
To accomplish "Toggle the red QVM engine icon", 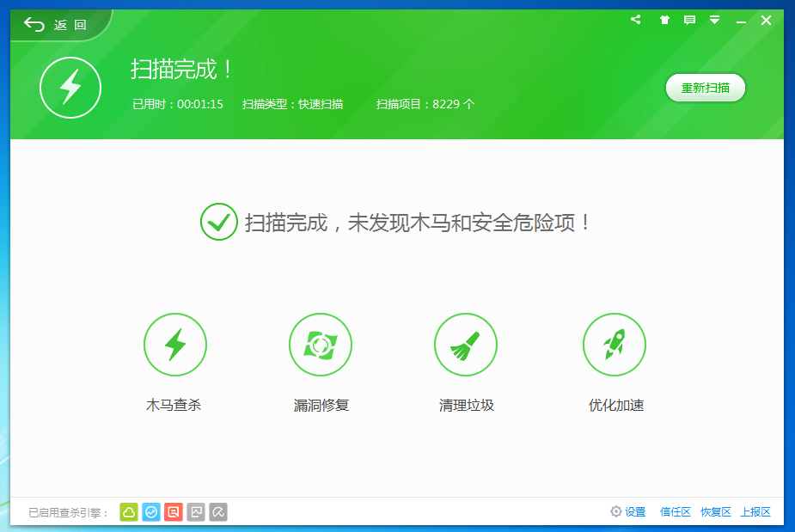I will click(174, 512).
